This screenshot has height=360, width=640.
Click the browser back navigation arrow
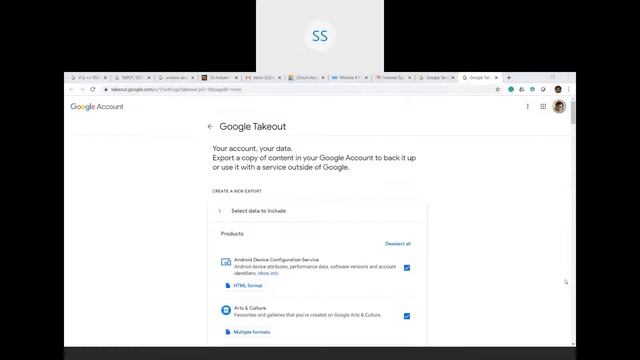coord(71,89)
